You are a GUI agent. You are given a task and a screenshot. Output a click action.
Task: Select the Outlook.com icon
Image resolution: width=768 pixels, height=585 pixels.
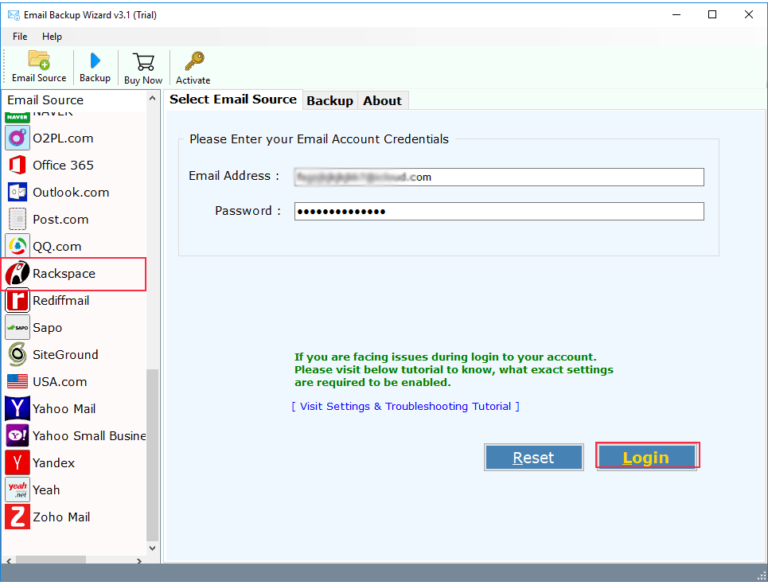point(17,192)
